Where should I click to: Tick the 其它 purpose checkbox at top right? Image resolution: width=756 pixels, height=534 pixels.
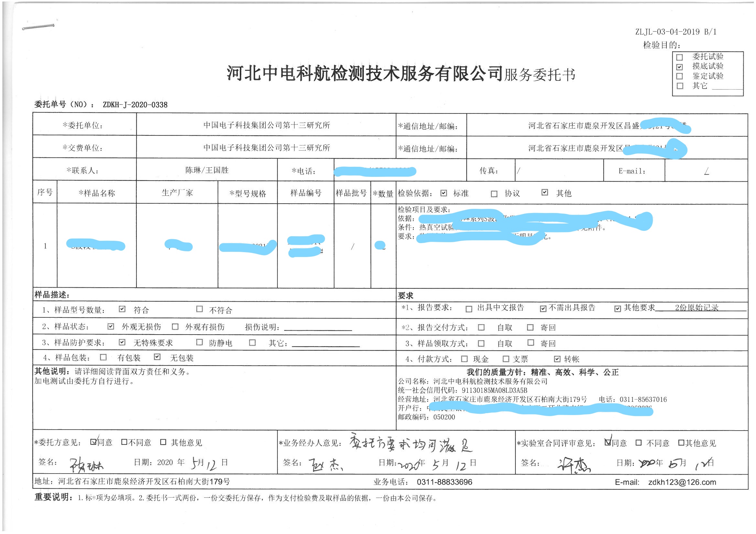pyautogui.click(x=680, y=86)
